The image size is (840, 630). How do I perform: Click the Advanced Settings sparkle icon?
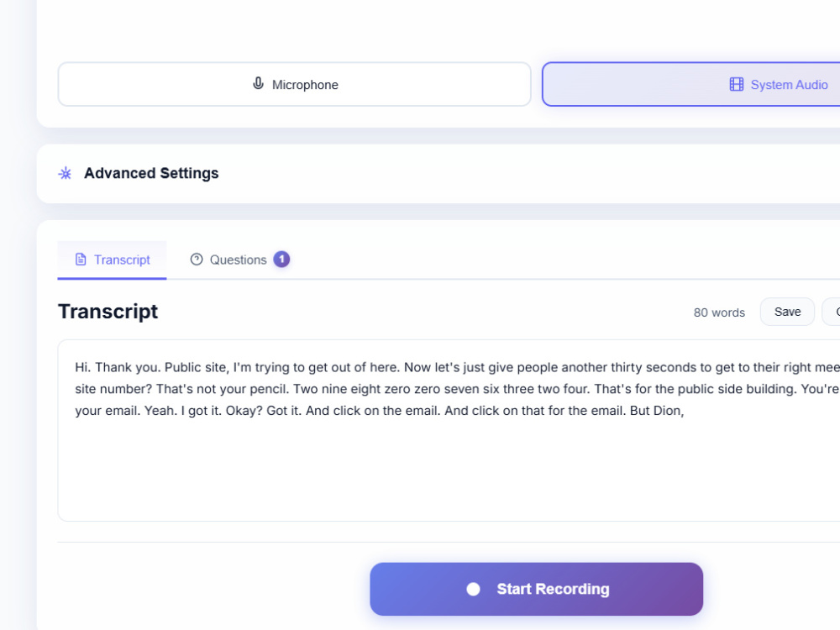click(66, 173)
